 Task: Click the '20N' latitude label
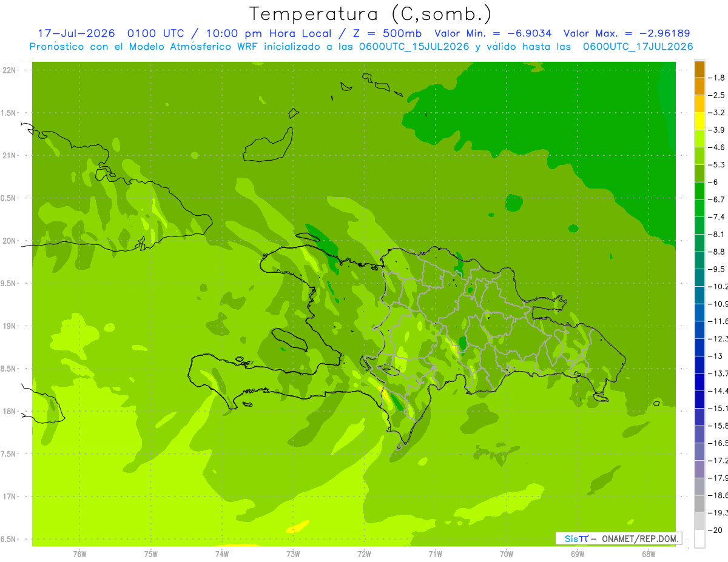click(10, 241)
